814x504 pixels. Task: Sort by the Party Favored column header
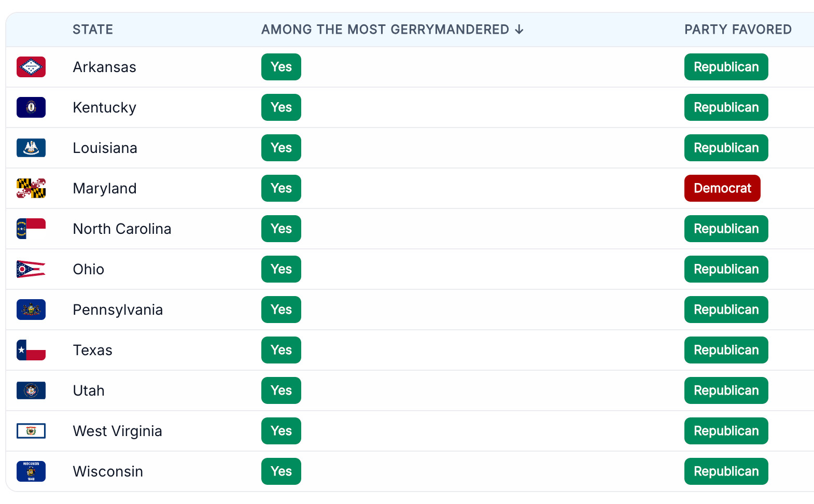[738, 30]
